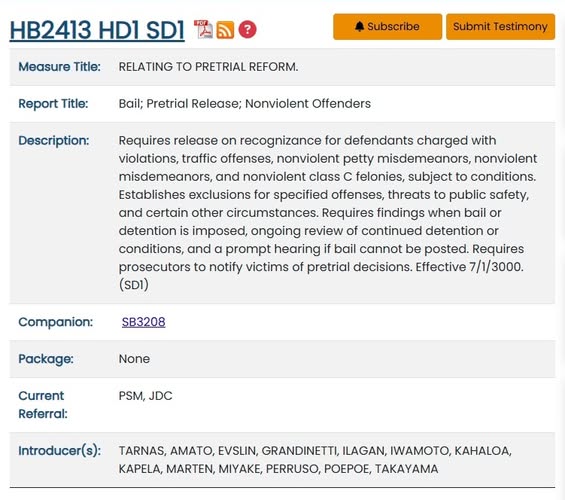Click the introducer name 'KAPELA'

pos(140,469)
